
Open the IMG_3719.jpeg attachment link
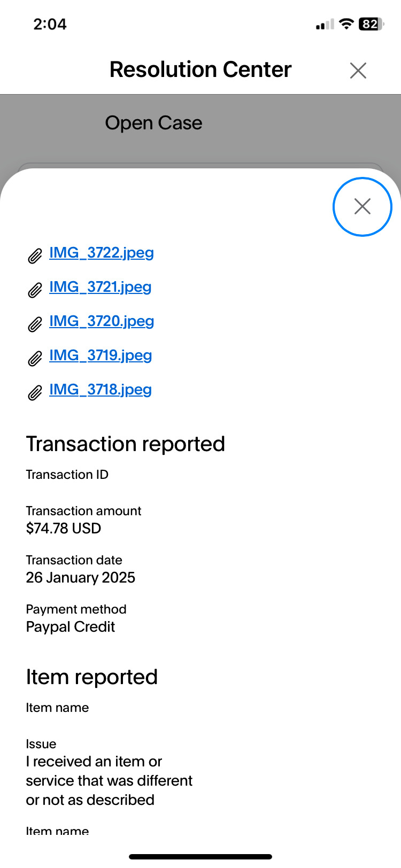tap(101, 355)
